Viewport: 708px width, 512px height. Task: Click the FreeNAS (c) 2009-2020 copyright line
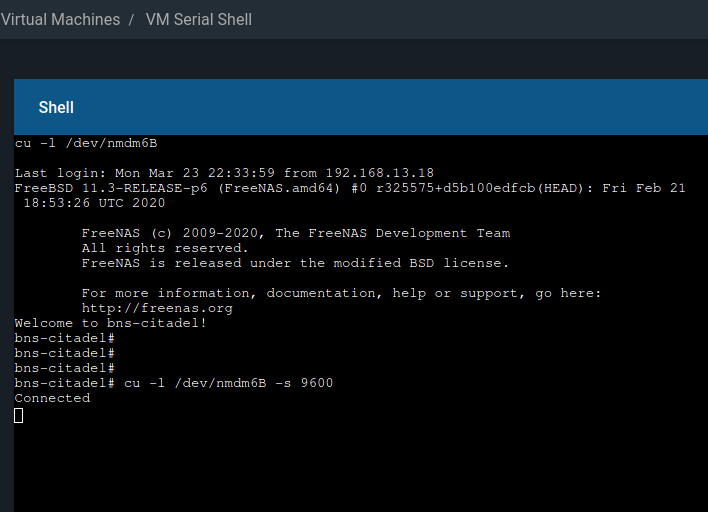coord(296,233)
